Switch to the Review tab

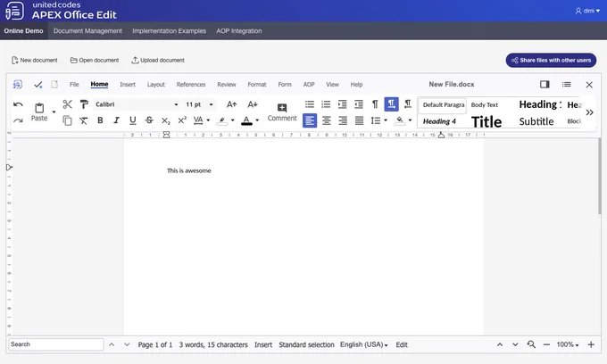pyautogui.click(x=227, y=85)
